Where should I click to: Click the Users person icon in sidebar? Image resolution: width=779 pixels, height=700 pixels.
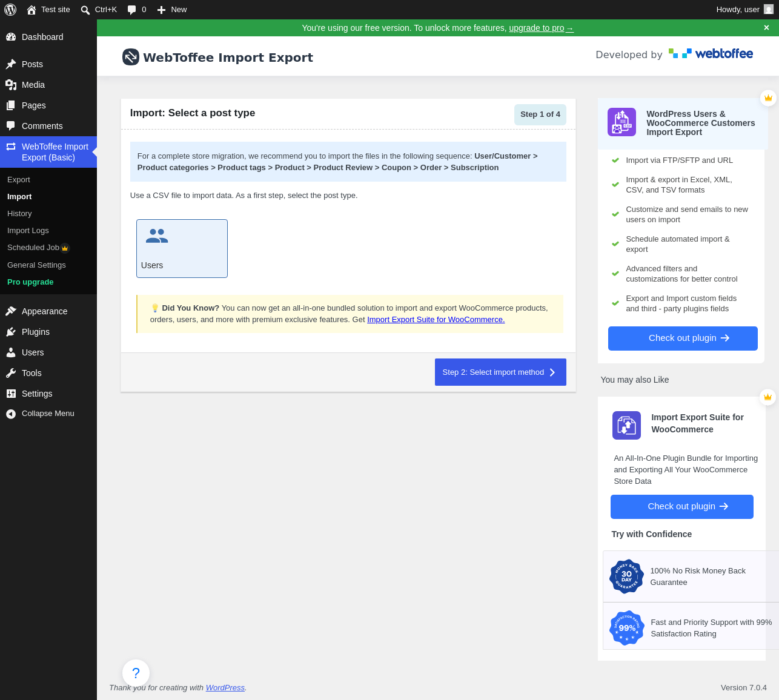pyautogui.click(x=11, y=352)
